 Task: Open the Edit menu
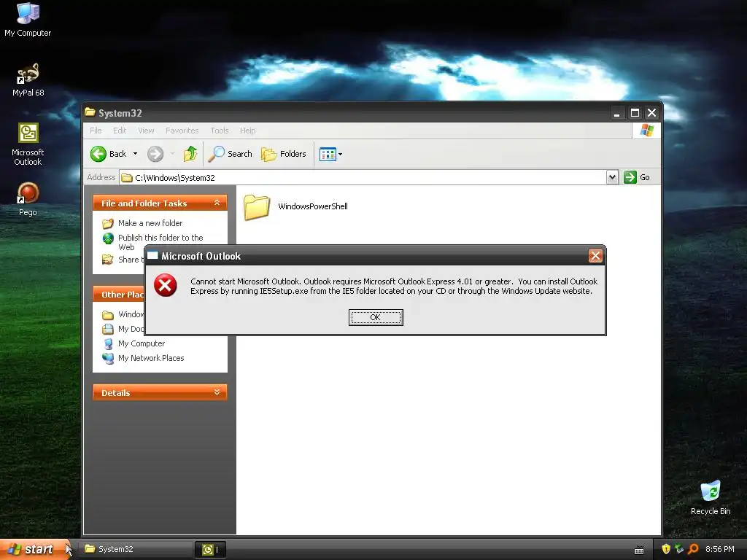point(120,131)
